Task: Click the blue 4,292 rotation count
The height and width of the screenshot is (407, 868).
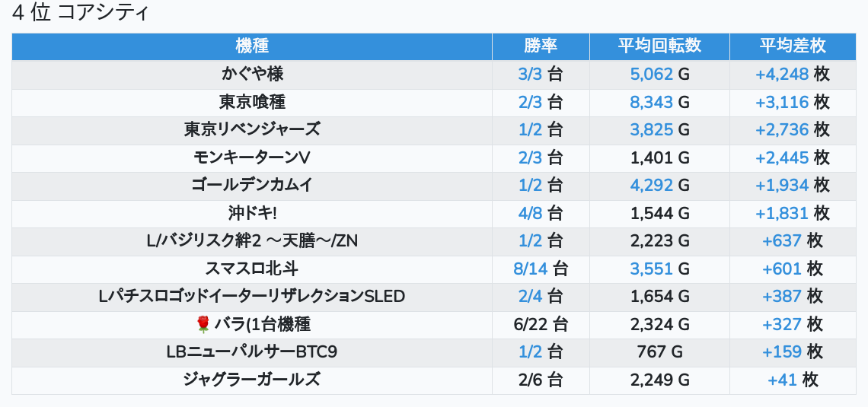Action: coord(651,186)
